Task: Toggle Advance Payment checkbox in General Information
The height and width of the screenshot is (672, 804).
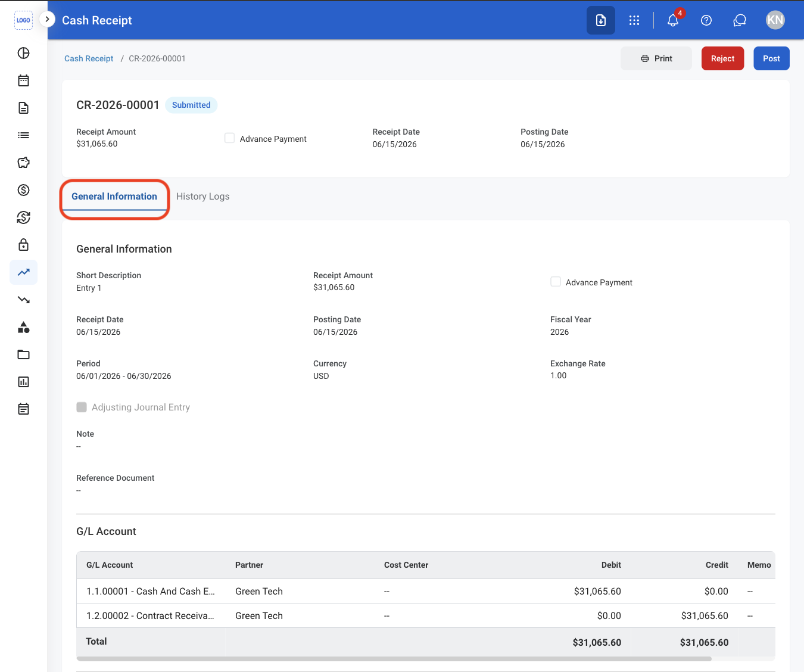Action: (556, 282)
